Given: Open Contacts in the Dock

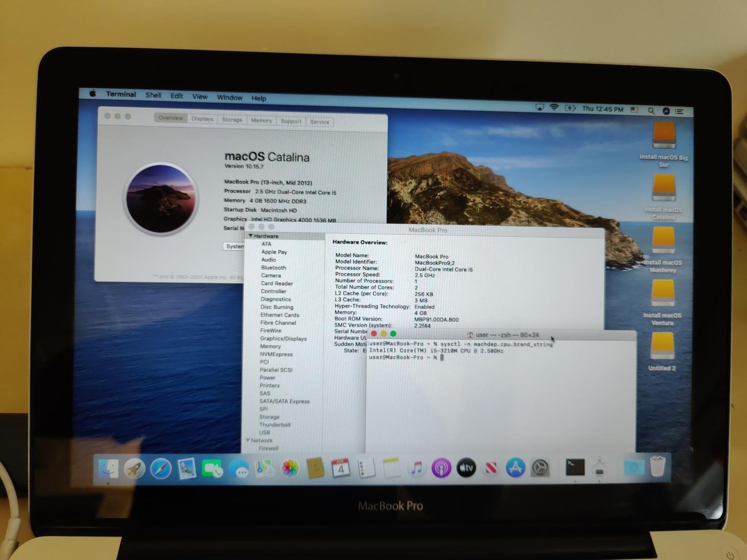Looking at the screenshot, I should coord(315,469).
